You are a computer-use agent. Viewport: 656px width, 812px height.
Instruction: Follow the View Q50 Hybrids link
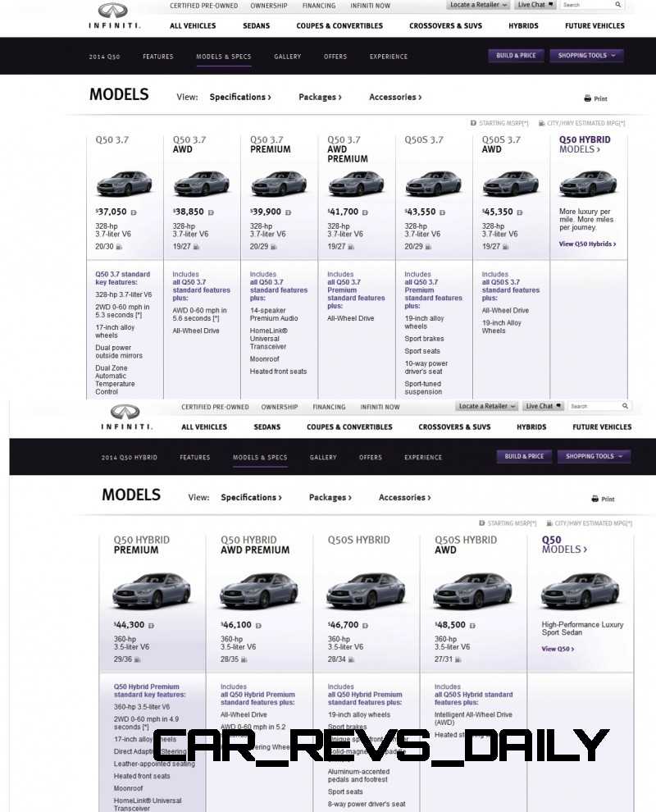click(x=587, y=244)
